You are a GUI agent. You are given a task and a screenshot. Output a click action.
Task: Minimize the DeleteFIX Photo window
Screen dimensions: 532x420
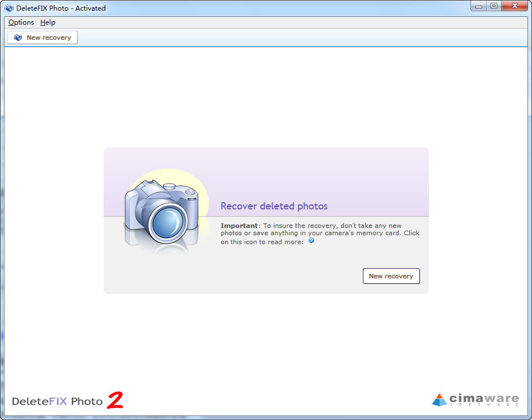pos(479,6)
